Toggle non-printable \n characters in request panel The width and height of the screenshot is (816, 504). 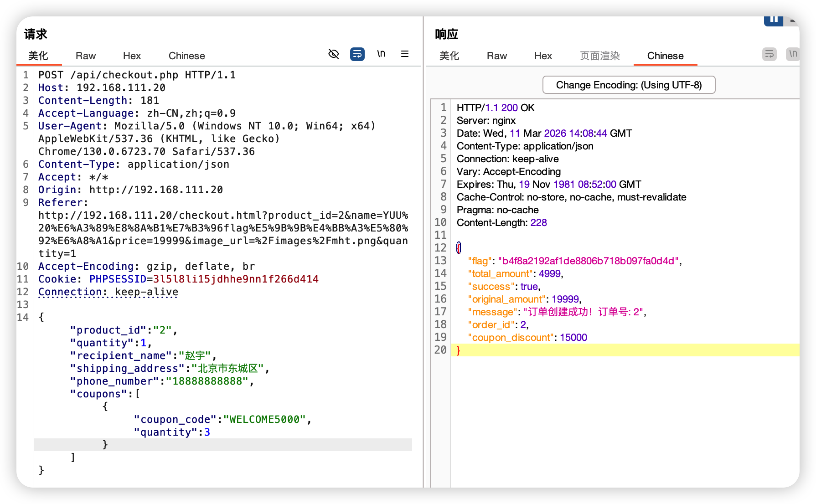[381, 54]
